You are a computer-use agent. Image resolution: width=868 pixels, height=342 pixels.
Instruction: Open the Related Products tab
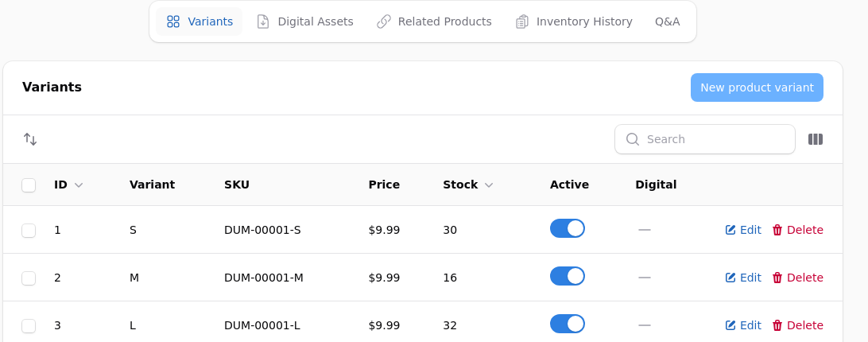tap(434, 21)
